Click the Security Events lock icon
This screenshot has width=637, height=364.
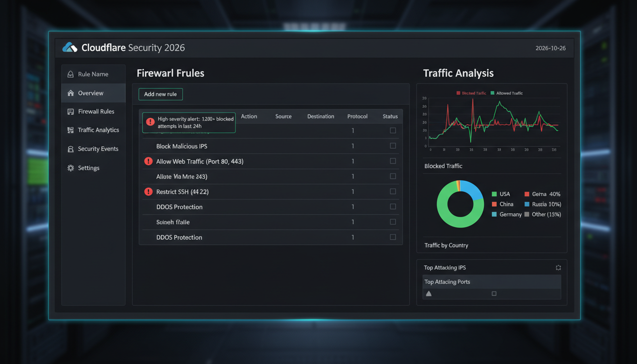click(71, 149)
